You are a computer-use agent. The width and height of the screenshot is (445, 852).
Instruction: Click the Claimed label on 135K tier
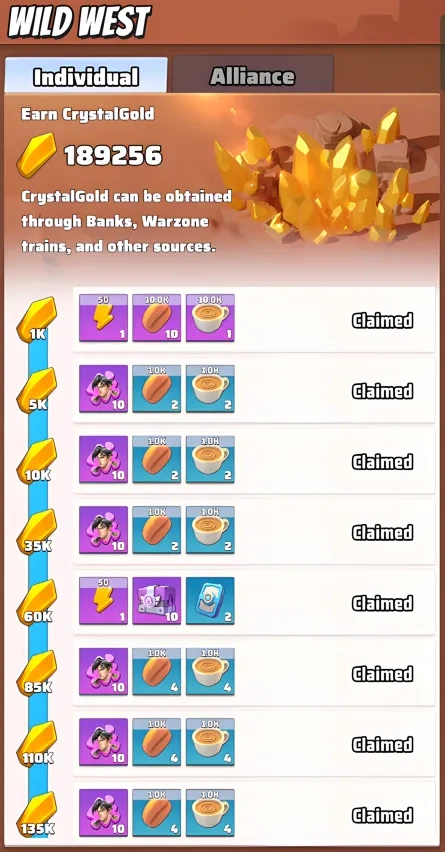point(383,815)
